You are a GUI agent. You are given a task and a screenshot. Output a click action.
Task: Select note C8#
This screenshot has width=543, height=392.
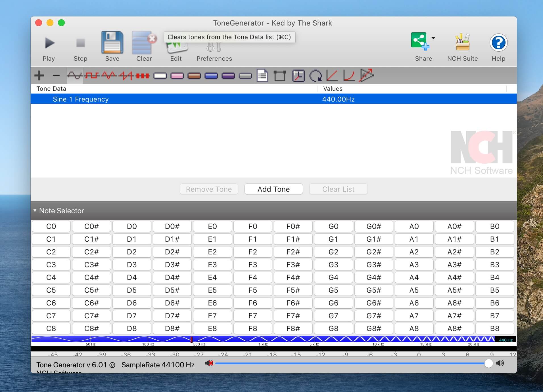coord(91,328)
